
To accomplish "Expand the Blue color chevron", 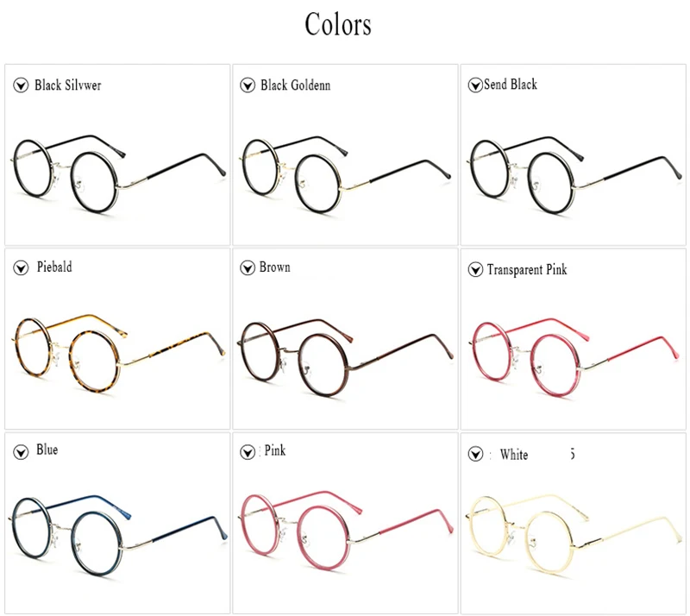I will (x=21, y=451).
